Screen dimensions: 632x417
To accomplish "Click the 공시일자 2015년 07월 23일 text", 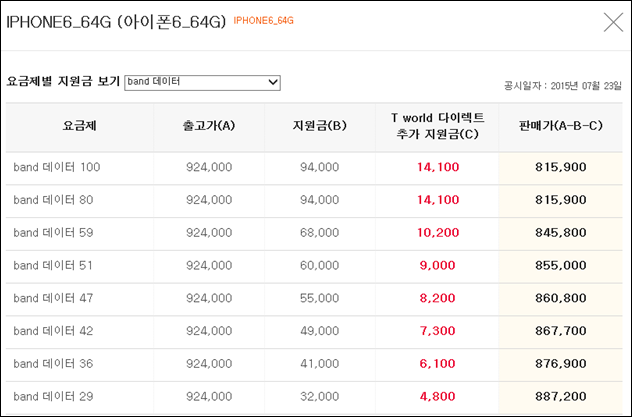I will pos(563,86).
